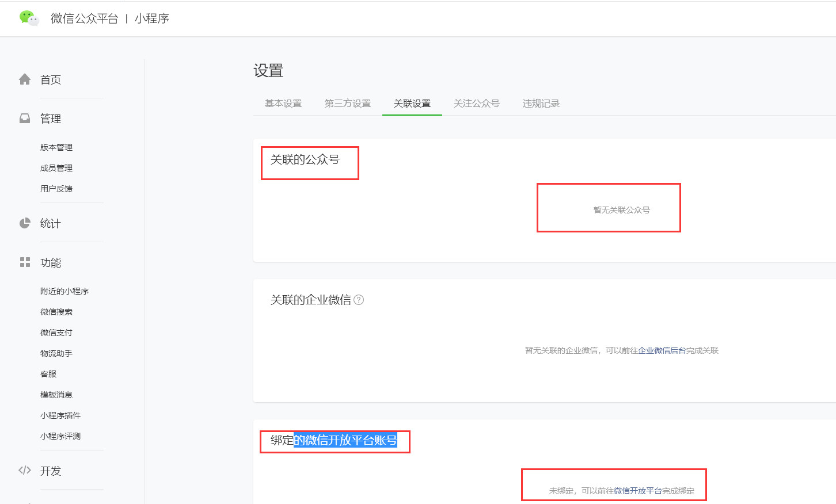Go to 版本管理

click(56, 147)
